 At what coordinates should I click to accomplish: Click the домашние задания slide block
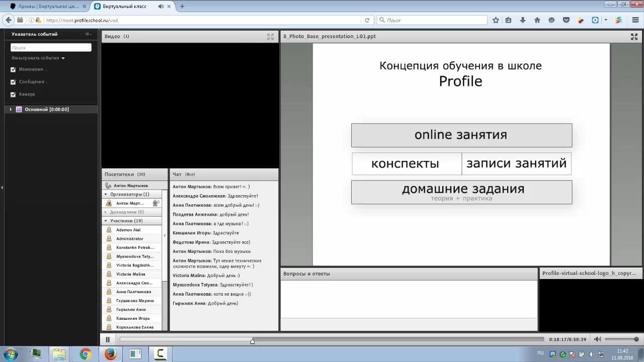click(461, 192)
